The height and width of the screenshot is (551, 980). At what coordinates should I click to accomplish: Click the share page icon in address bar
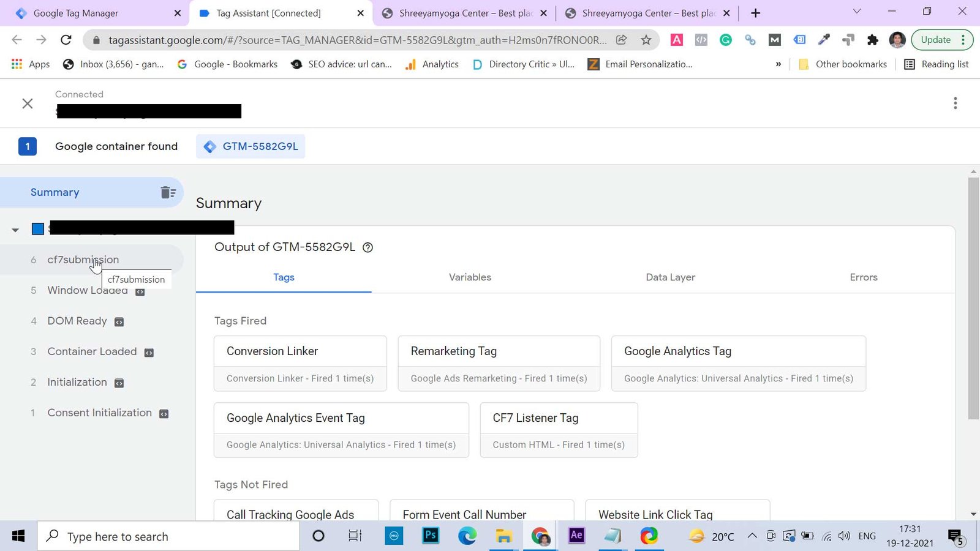pos(621,40)
